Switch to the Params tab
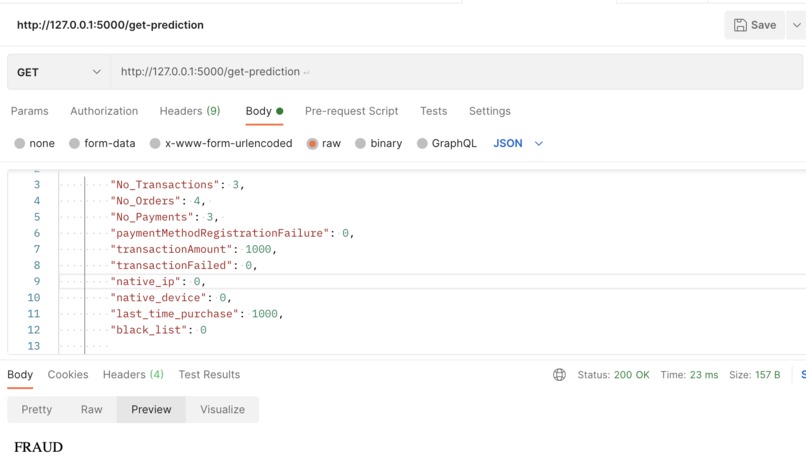Image resolution: width=806 pixels, height=467 pixels. (x=29, y=111)
